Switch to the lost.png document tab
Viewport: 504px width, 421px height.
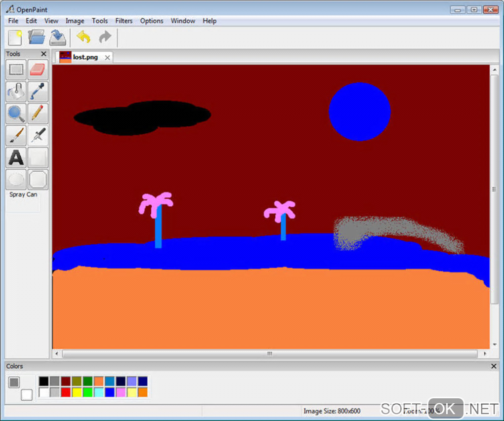tap(84, 57)
